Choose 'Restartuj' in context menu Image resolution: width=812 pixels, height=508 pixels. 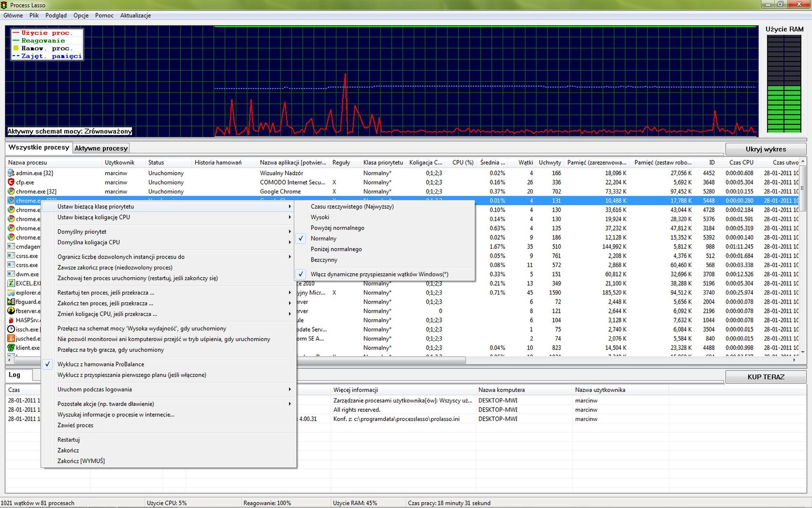(x=169, y=440)
